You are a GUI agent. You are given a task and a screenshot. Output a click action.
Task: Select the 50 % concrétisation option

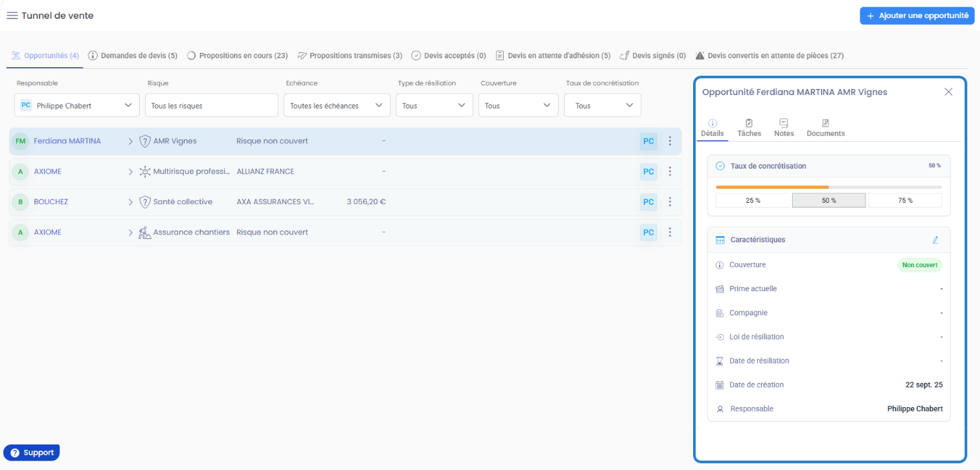[829, 200]
